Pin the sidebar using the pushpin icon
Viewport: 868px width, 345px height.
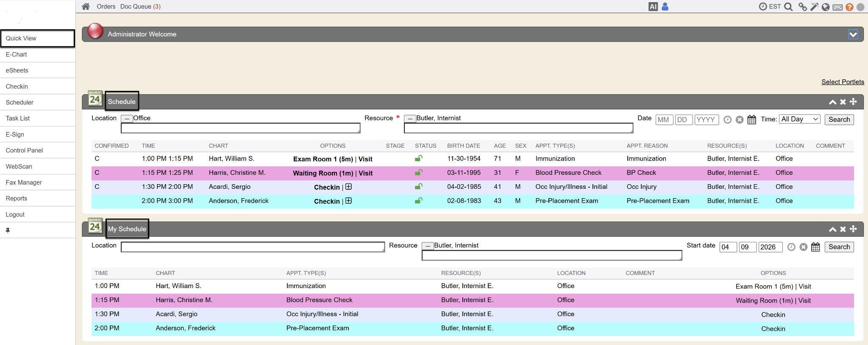8,230
